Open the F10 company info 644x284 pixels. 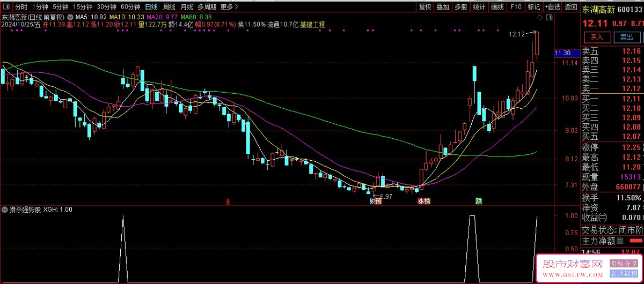pos(516,7)
